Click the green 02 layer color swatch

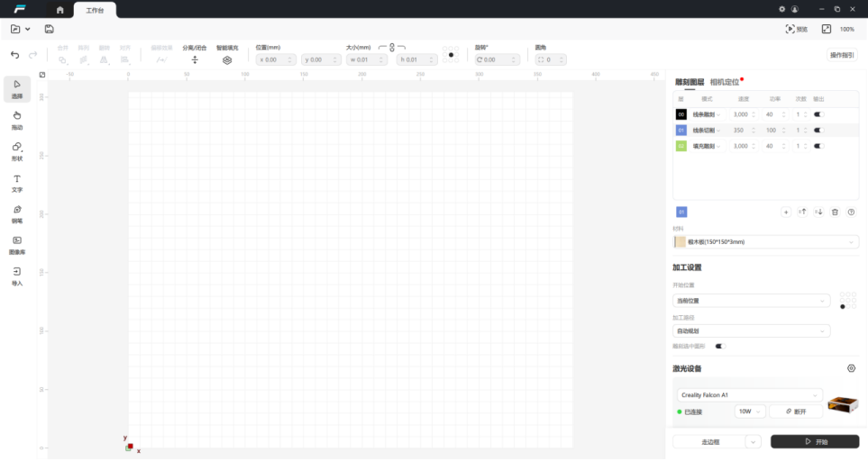point(681,146)
